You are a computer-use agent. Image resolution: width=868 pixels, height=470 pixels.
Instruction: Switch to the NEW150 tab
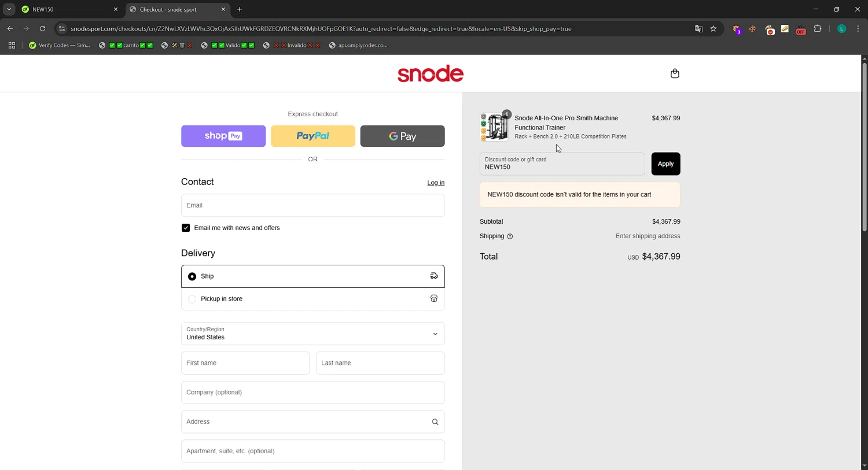coord(68,9)
